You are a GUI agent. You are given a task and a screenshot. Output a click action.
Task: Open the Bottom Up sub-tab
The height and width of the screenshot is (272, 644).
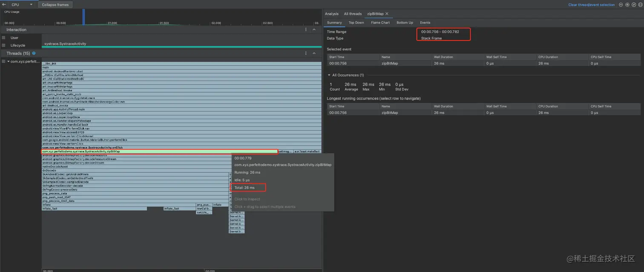pos(405,23)
